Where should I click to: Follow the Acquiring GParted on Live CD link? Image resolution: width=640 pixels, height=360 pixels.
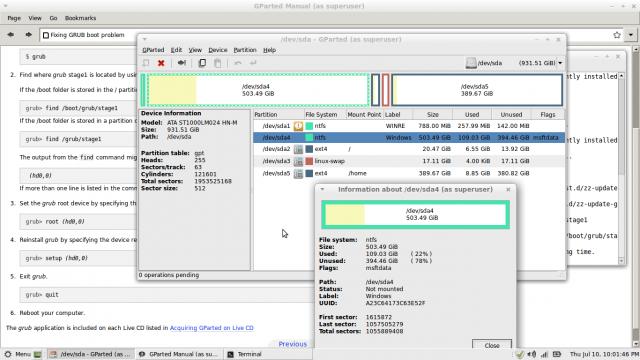point(211,328)
